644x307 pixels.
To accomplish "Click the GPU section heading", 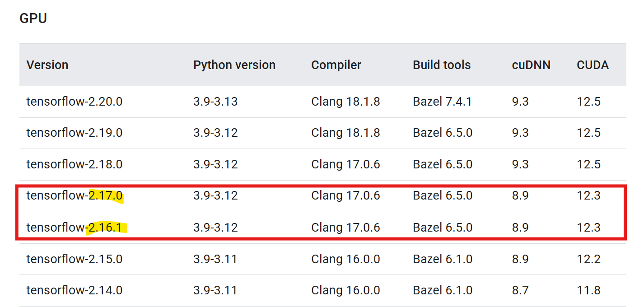I will [x=33, y=19].
